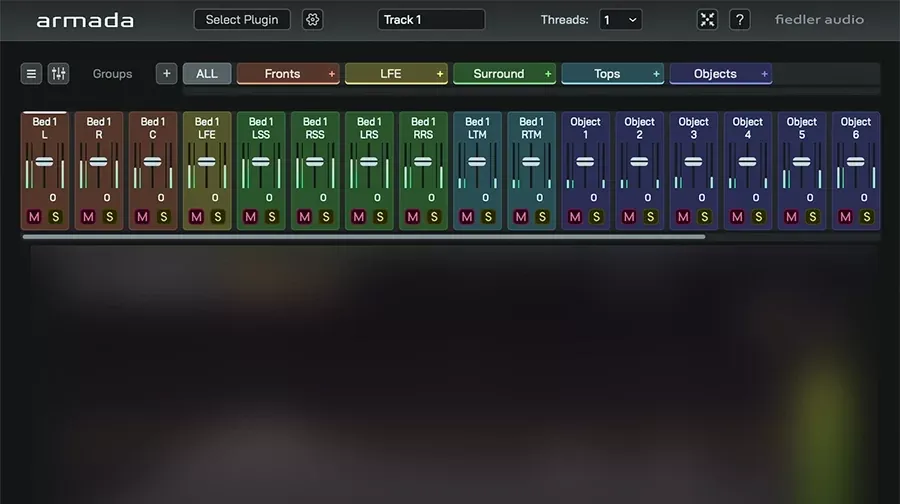900x504 pixels.
Task: Click the armada logo
Action: click(85, 21)
